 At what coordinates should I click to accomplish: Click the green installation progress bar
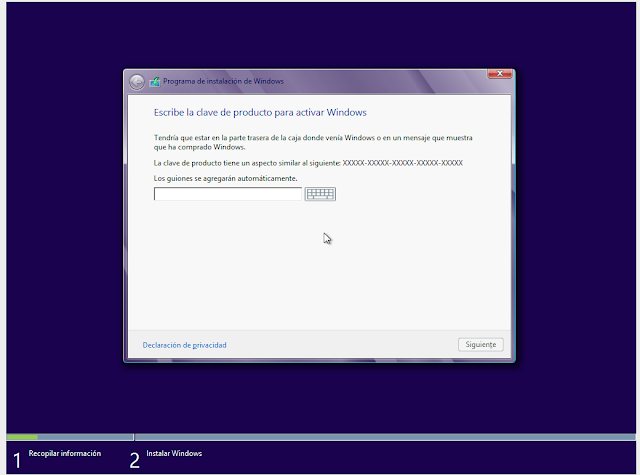pos(22,437)
